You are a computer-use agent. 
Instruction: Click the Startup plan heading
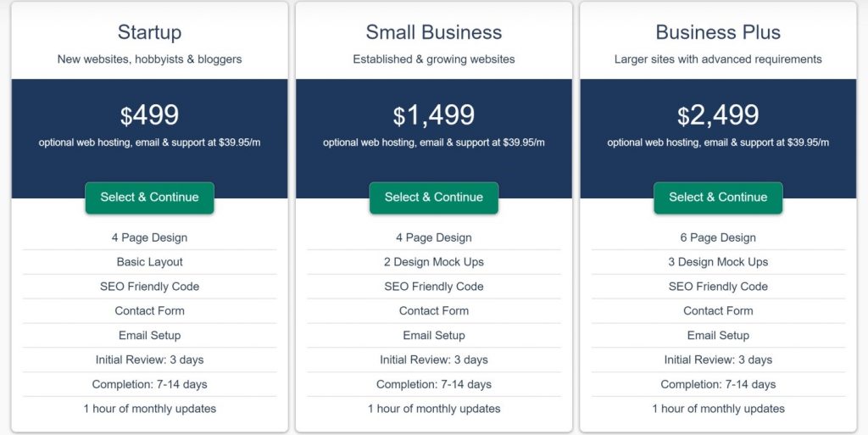pos(149,32)
